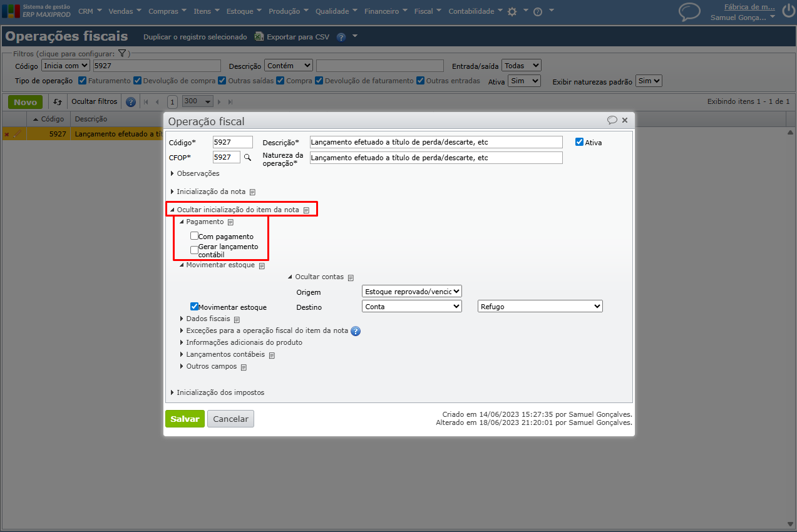797x532 pixels.
Task: Open the help question mark icon in menu bar
Action: click(x=537, y=11)
